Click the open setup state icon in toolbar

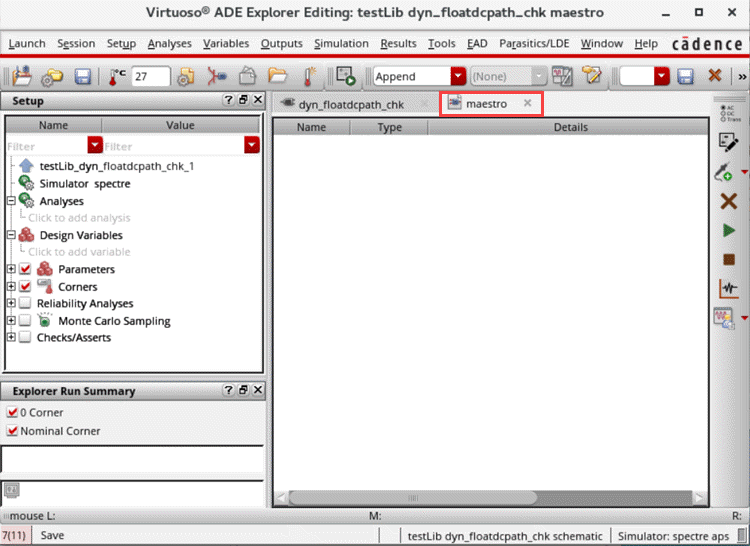[x=22, y=76]
